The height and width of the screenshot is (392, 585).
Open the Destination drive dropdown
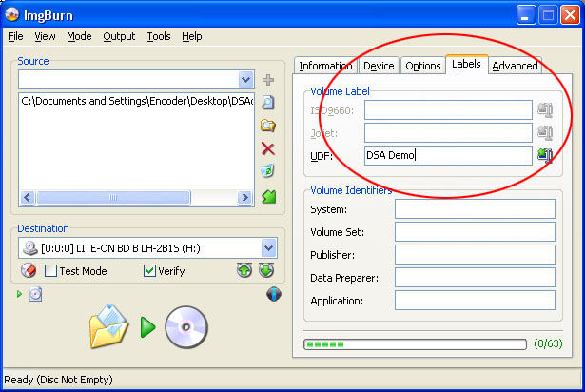pyautogui.click(x=268, y=248)
